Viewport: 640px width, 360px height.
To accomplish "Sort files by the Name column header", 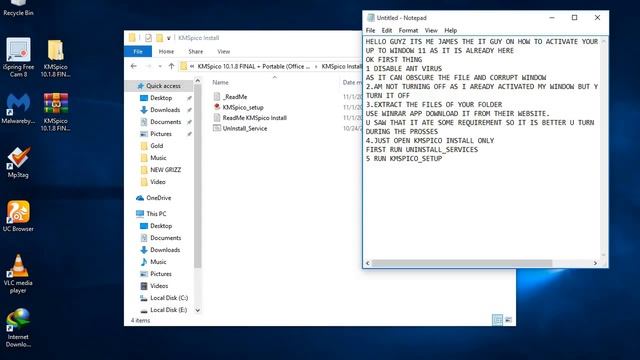I will pos(220,82).
